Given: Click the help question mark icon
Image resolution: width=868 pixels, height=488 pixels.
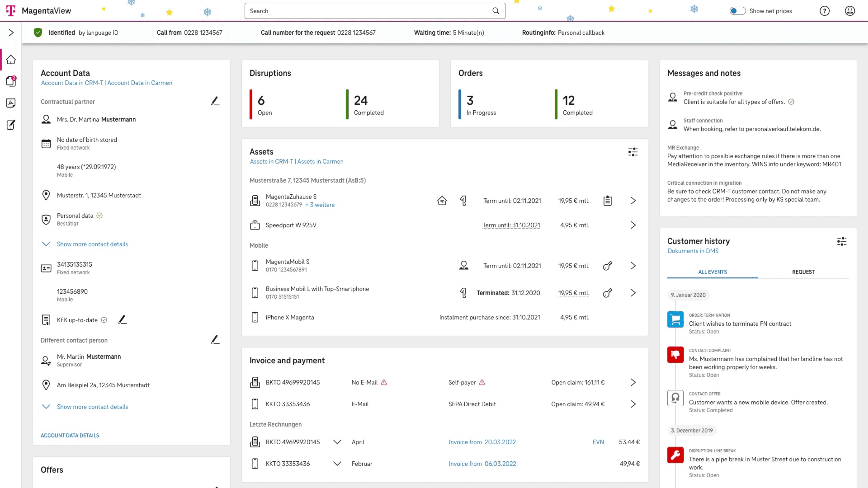Looking at the screenshot, I should (x=824, y=11).
